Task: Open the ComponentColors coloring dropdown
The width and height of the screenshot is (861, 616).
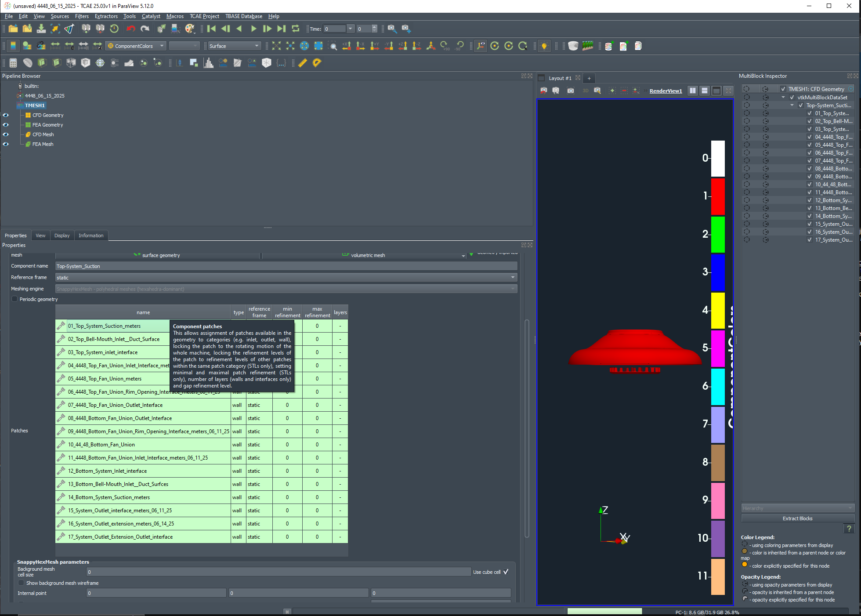Action: 136,46
